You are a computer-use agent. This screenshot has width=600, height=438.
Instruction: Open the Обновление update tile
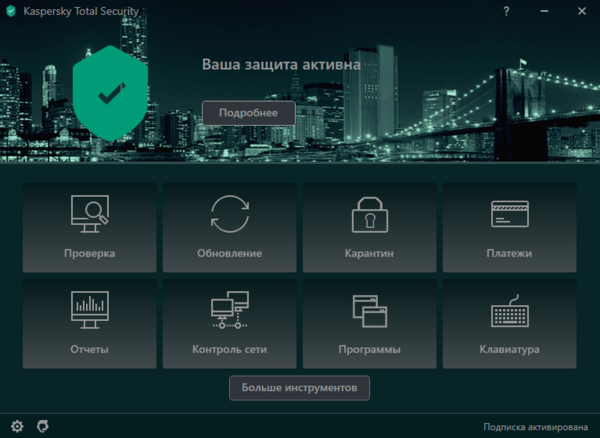tap(230, 228)
